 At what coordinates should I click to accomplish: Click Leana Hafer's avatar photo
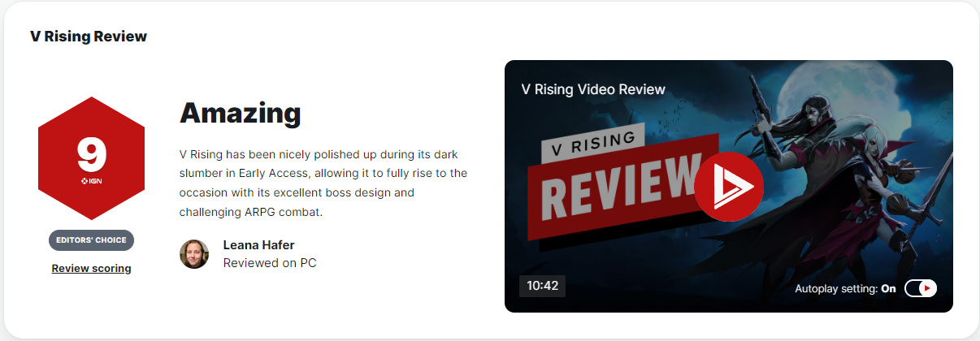click(194, 254)
